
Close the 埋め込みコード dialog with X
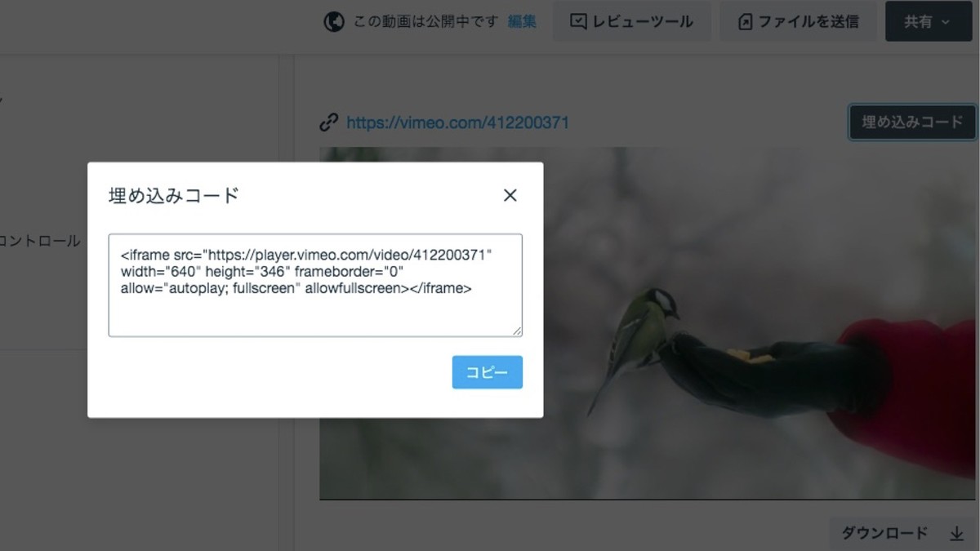pyautogui.click(x=510, y=195)
